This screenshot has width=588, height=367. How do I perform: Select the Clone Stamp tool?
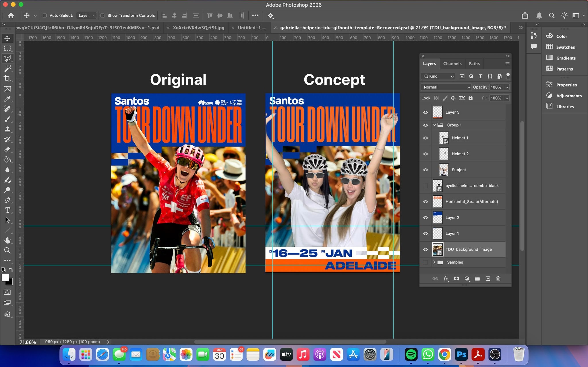7,129
